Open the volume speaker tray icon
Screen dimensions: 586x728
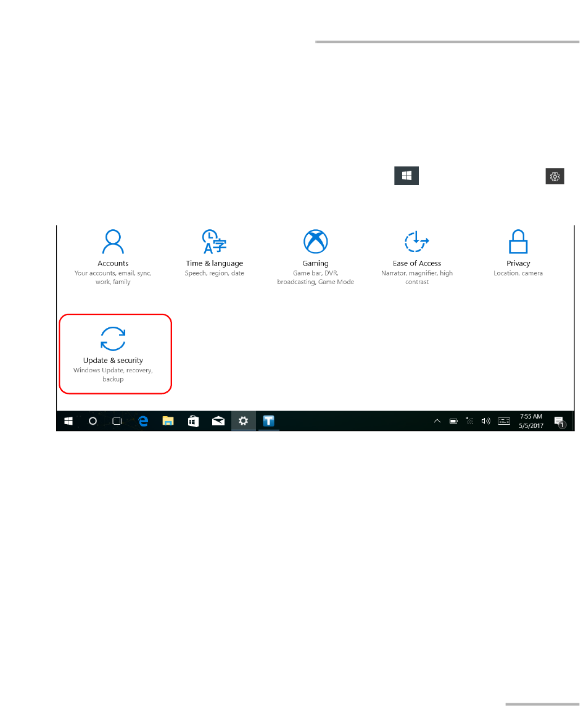(485, 421)
